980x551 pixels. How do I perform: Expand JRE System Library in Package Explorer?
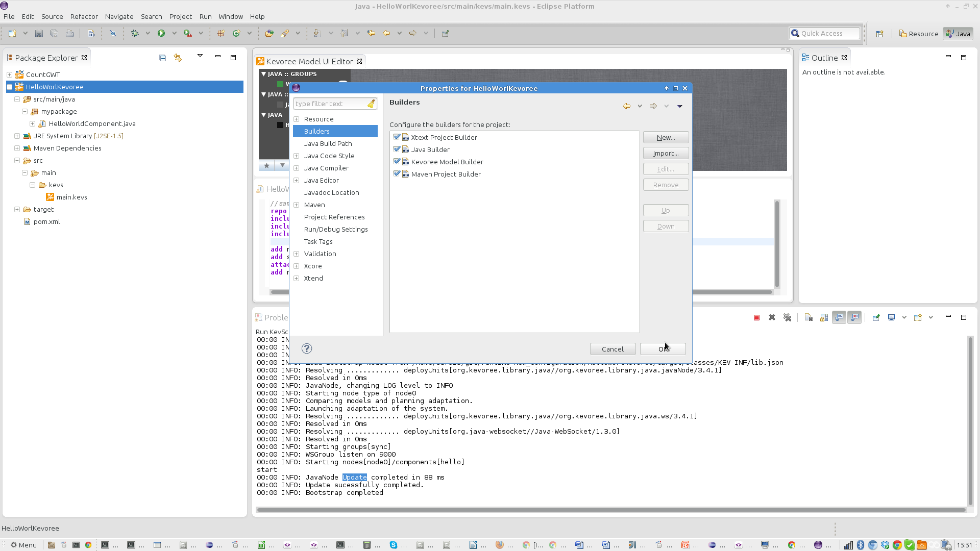17,136
